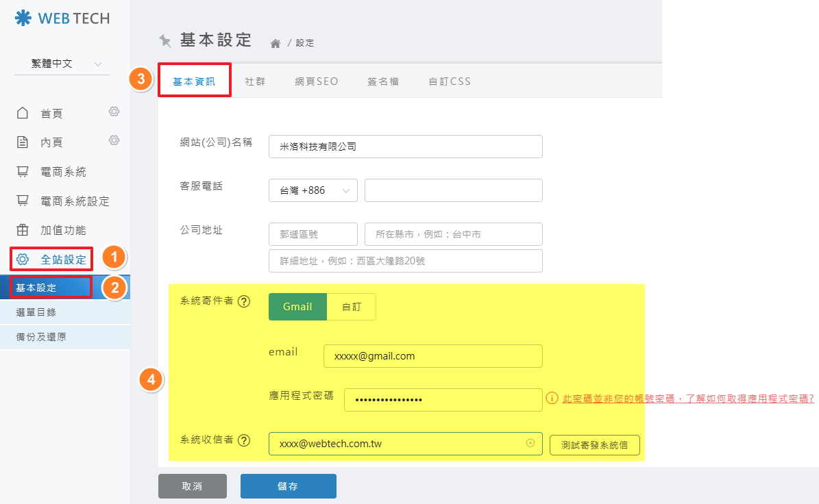Select the Gmail sender option
The height and width of the screenshot is (504, 819).
(297, 307)
